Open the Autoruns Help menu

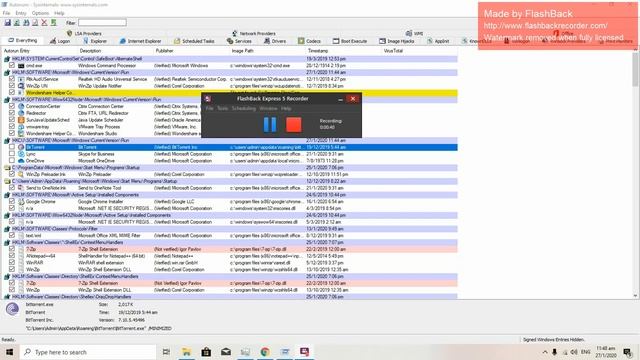click(x=59, y=13)
